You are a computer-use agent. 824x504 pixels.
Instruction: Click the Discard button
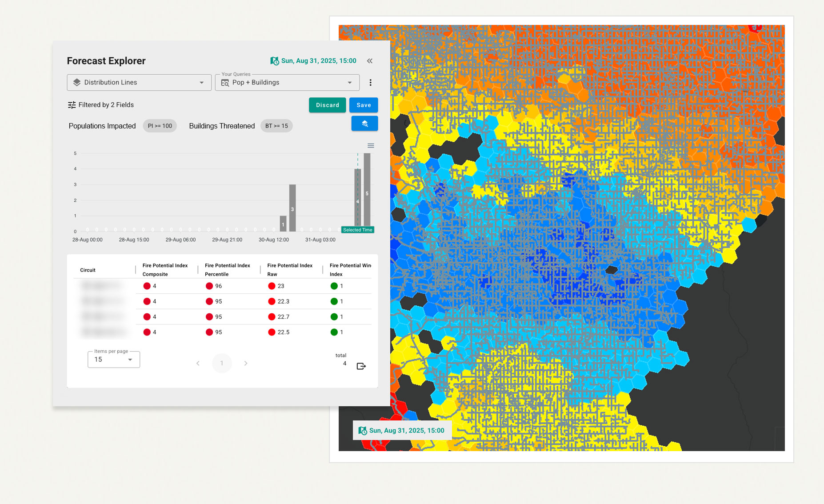point(327,105)
